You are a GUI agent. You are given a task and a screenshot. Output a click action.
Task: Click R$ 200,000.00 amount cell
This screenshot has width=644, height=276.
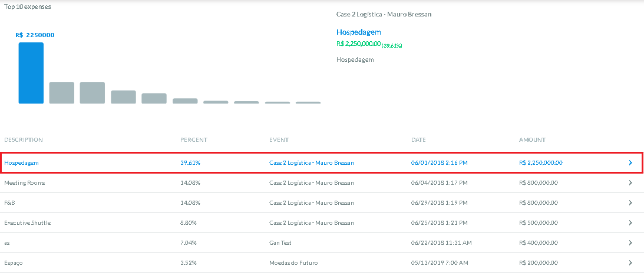point(539,263)
